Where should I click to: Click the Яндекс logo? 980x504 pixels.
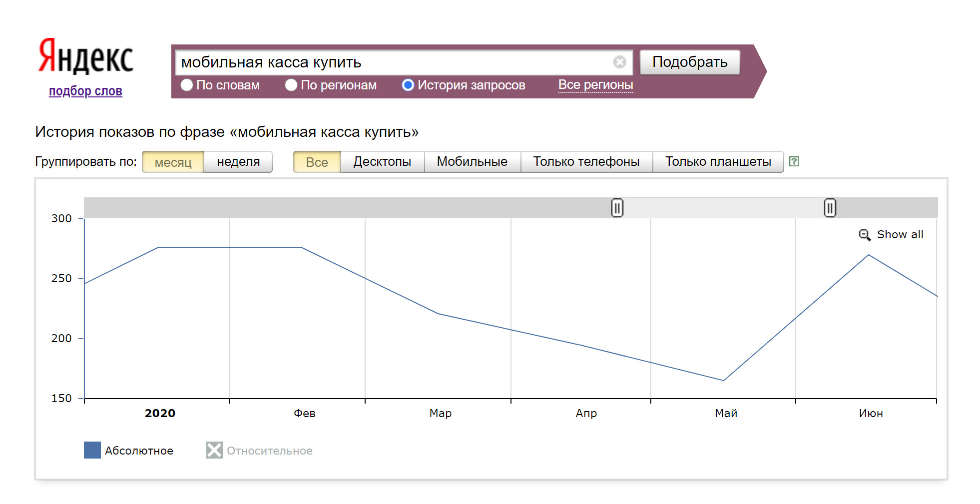point(86,56)
